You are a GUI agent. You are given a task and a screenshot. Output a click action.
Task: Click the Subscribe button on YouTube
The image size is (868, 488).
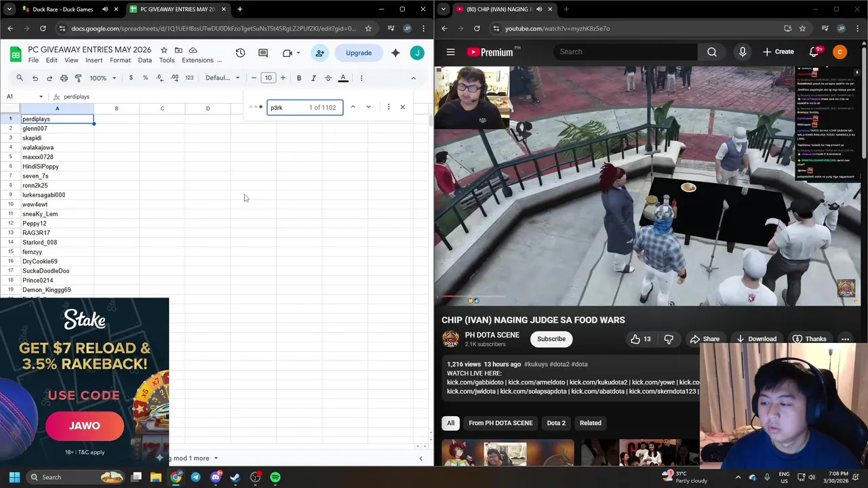551,339
